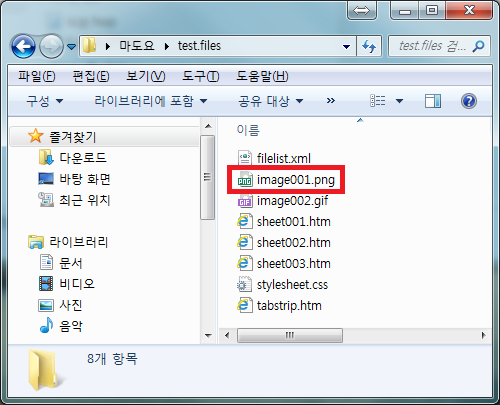Image resolution: width=500 pixels, height=405 pixels.
Task: Open 최근 위치 in favorites
Action: 84,200
